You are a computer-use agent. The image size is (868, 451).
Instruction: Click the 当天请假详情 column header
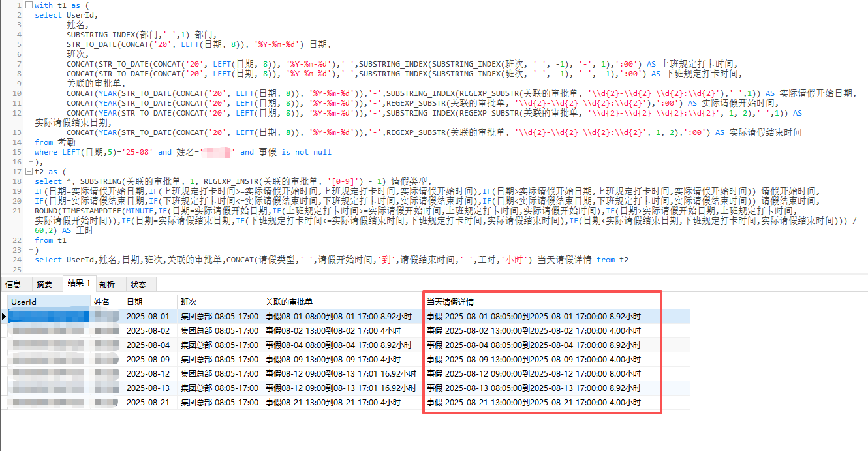tap(542, 302)
